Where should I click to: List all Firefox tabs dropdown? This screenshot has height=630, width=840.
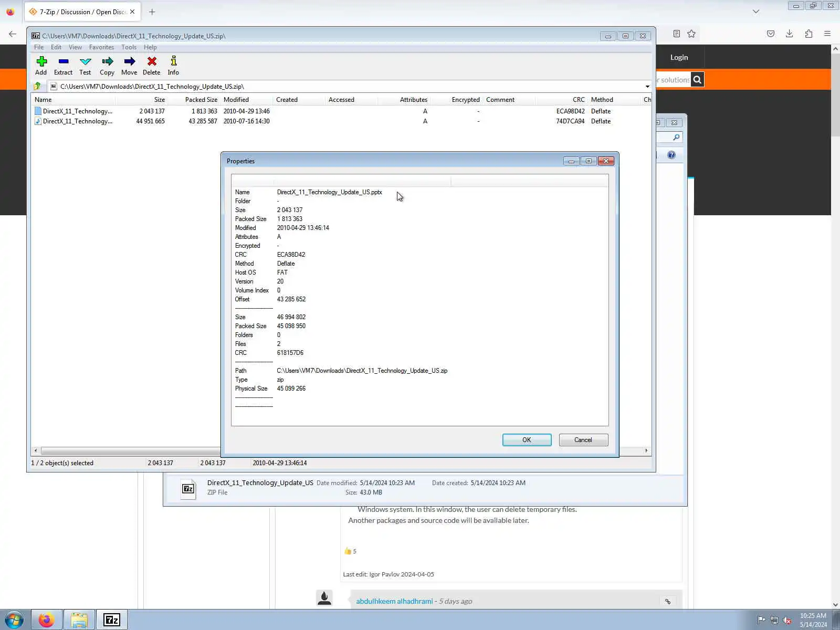pyautogui.click(x=756, y=12)
